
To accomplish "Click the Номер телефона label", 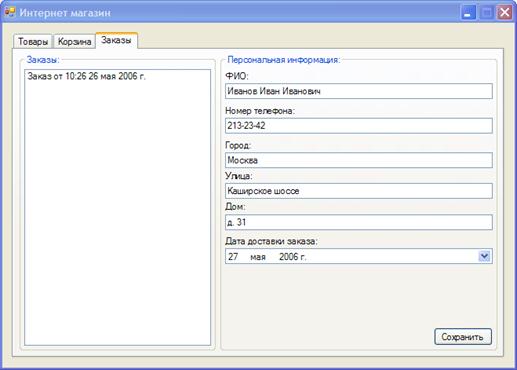I will point(260,111).
